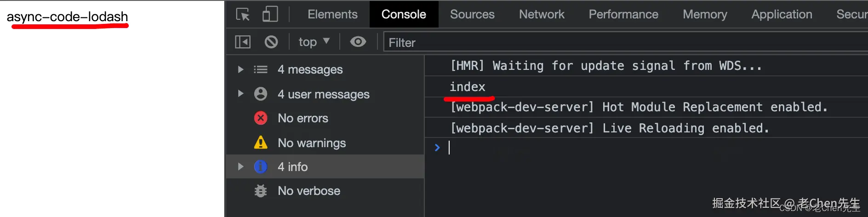Expand the 4 info group arrow
The image size is (868, 217).
tap(240, 166)
